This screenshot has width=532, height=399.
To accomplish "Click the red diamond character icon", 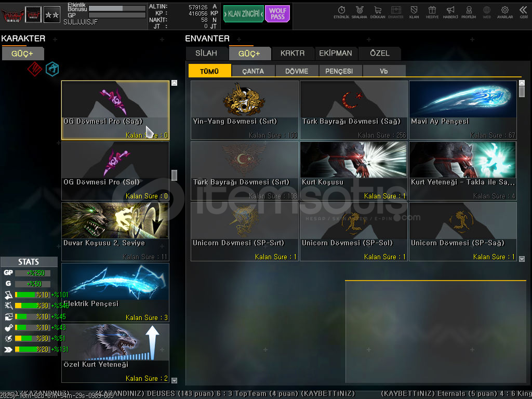I will [35, 69].
